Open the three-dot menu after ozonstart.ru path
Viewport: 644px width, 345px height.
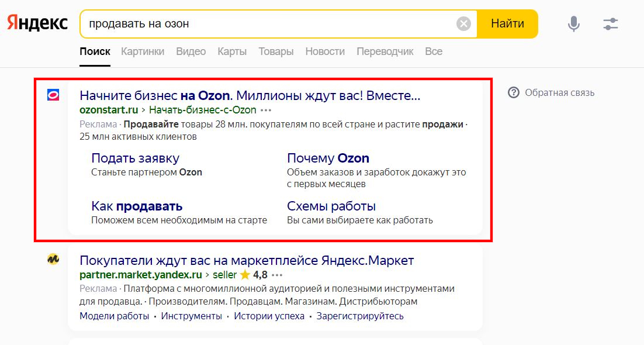coord(266,110)
